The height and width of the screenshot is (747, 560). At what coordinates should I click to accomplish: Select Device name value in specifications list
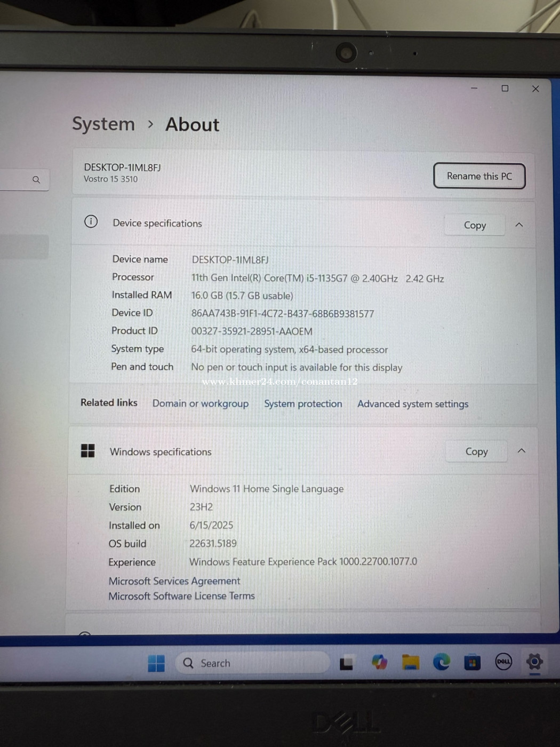[230, 260]
